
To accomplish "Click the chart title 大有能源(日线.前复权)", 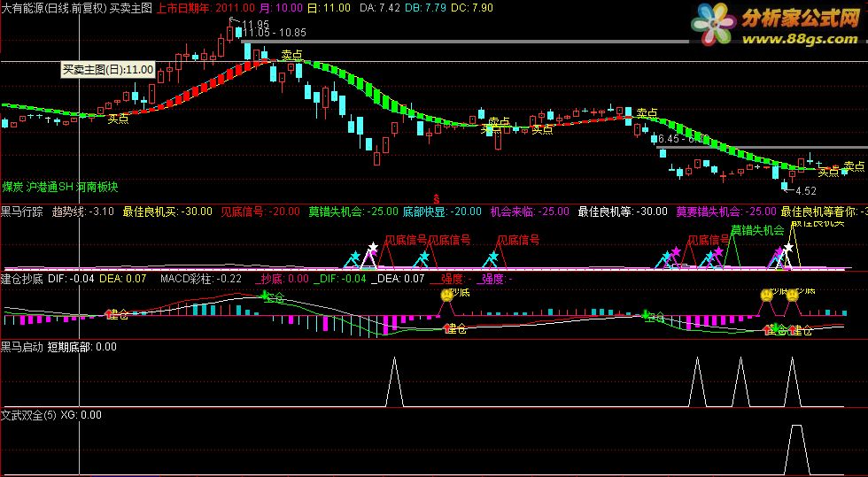I will tap(54, 8).
